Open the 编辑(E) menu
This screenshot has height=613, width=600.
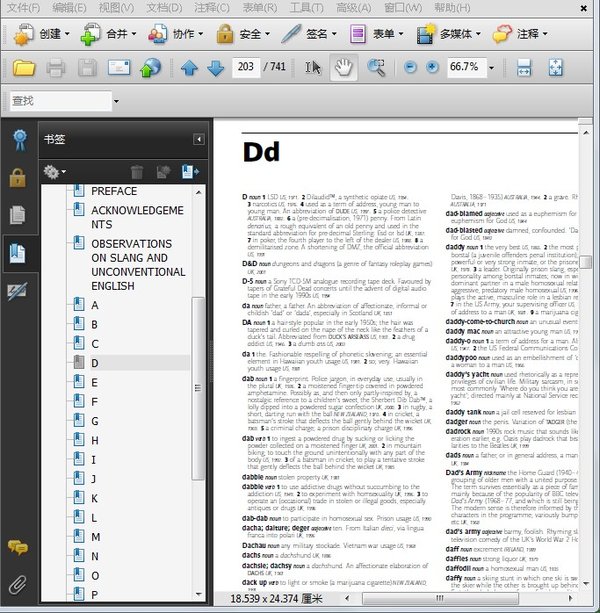69,7
